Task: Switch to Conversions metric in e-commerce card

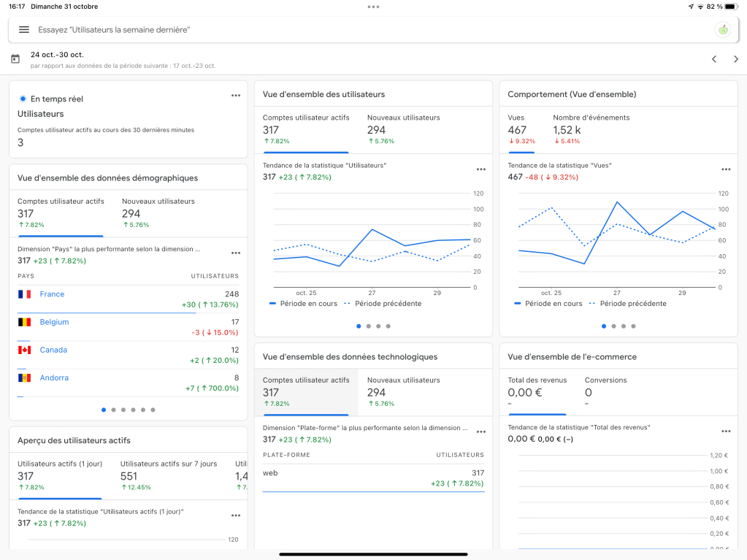Action: coord(605,392)
